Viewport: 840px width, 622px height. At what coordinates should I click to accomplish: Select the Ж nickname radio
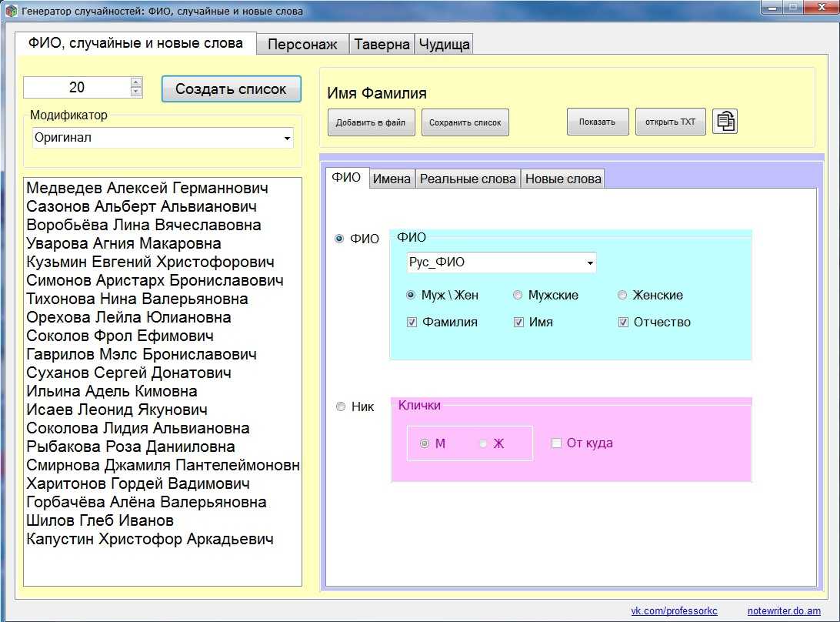click(x=483, y=443)
